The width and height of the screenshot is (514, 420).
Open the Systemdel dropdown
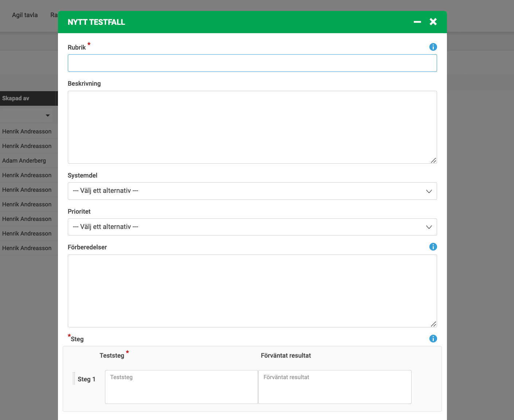pyautogui.click(x=252, y=191)
